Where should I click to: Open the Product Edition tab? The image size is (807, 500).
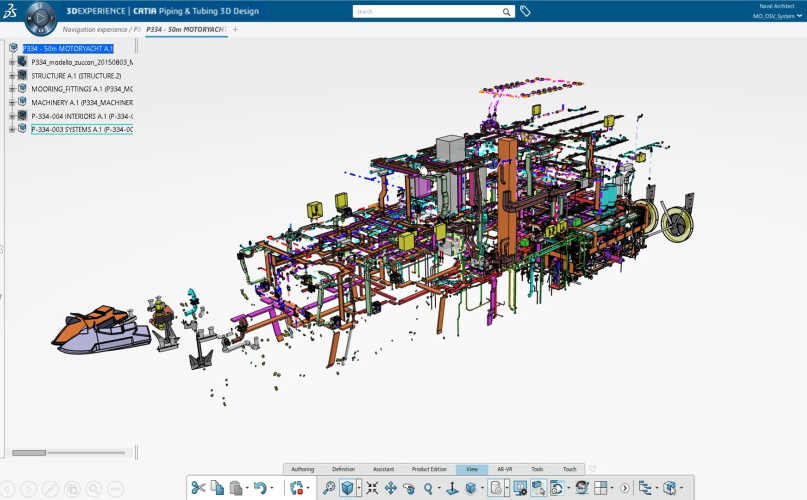pos(428,469)
